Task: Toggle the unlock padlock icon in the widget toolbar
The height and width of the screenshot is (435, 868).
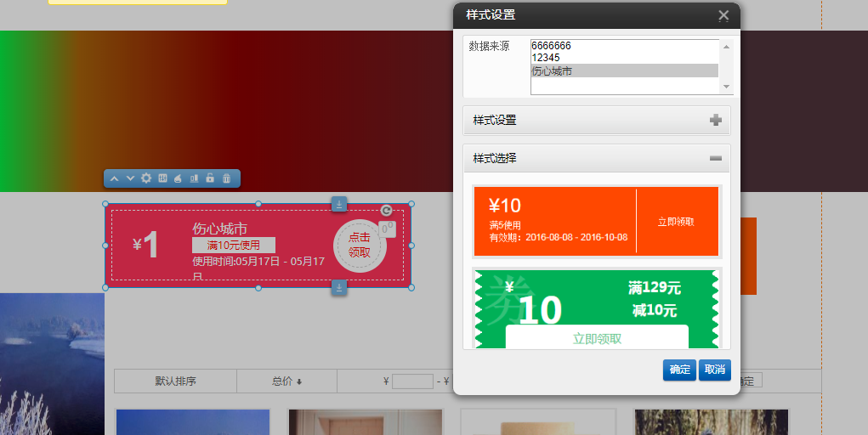Action: click(210, 178)
